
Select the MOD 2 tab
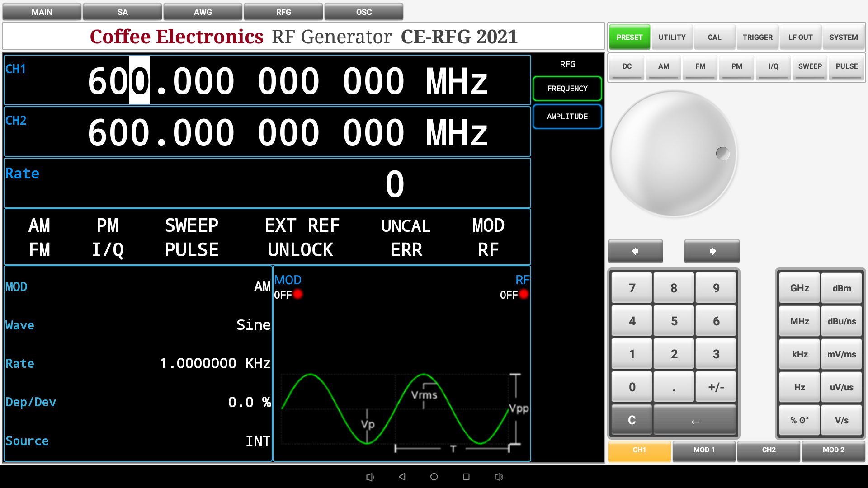[x=833, y=451]
